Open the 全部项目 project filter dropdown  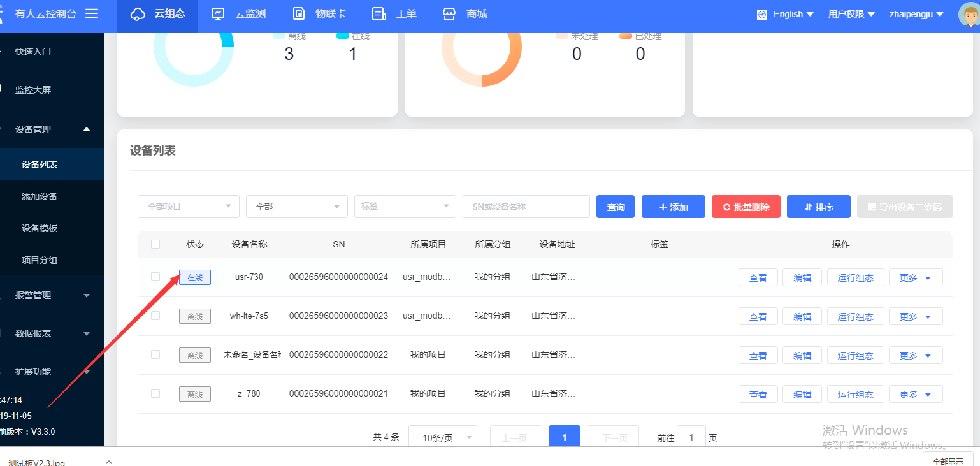click(x=189, y=207)
